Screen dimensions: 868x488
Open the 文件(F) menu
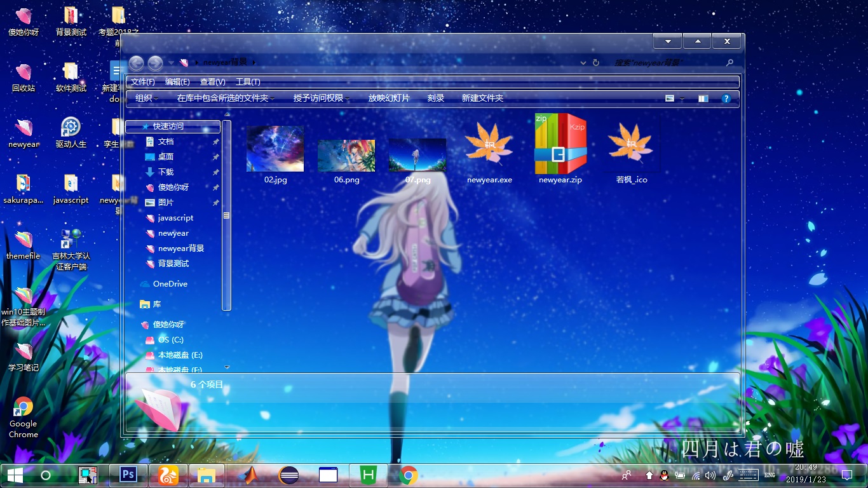143,82
